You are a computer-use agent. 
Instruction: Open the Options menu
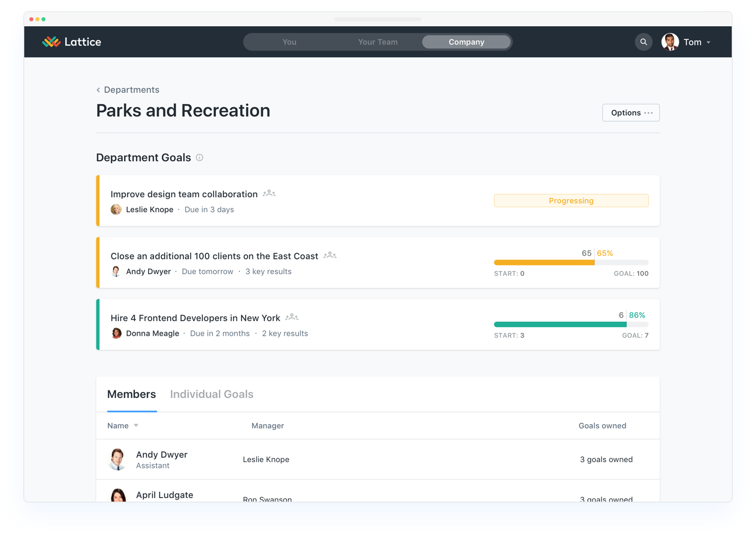pos(630,112)
